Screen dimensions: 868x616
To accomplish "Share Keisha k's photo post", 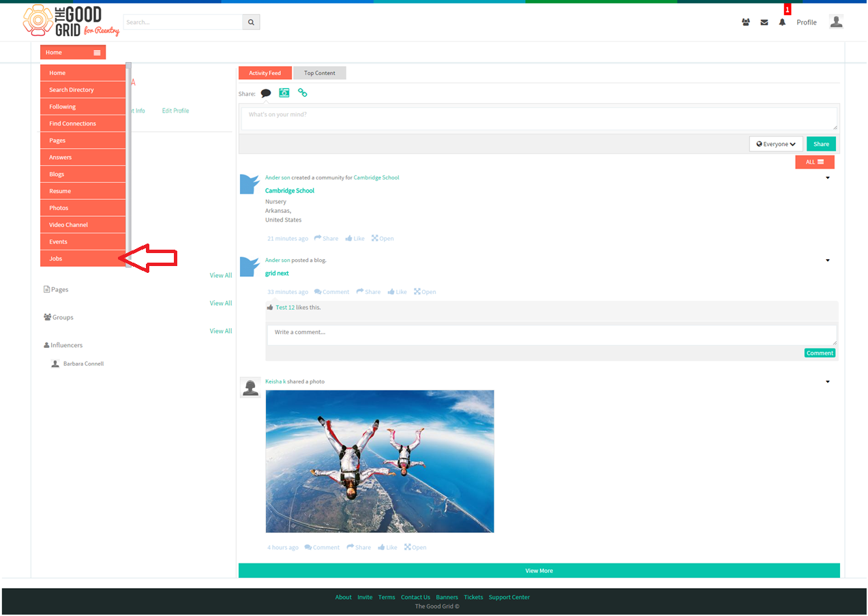I will pos(359,548).
